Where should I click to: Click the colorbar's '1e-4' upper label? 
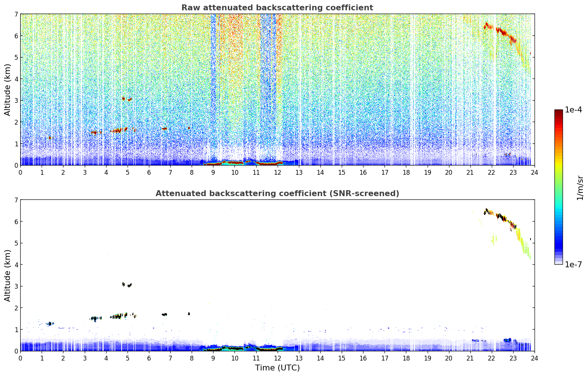(x=574, y=110)
